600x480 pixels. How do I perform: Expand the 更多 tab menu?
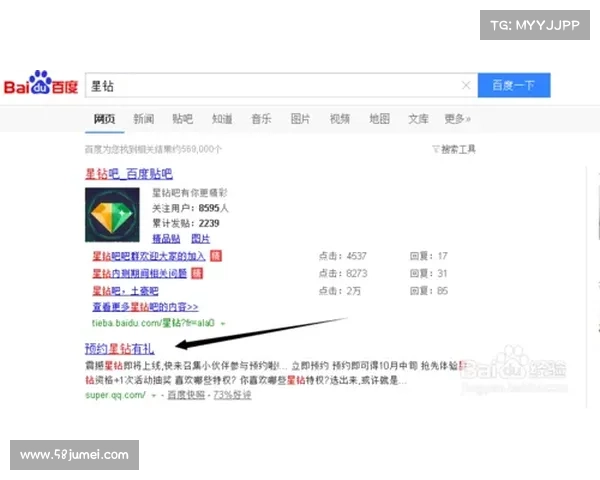pyautogui.click(x=457, y=119)
